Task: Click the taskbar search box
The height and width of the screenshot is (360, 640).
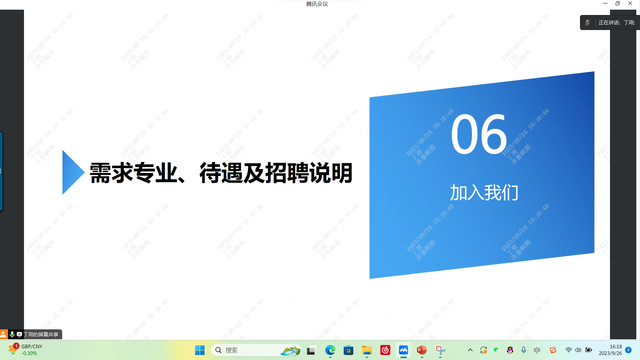Action: coord(256,350)
